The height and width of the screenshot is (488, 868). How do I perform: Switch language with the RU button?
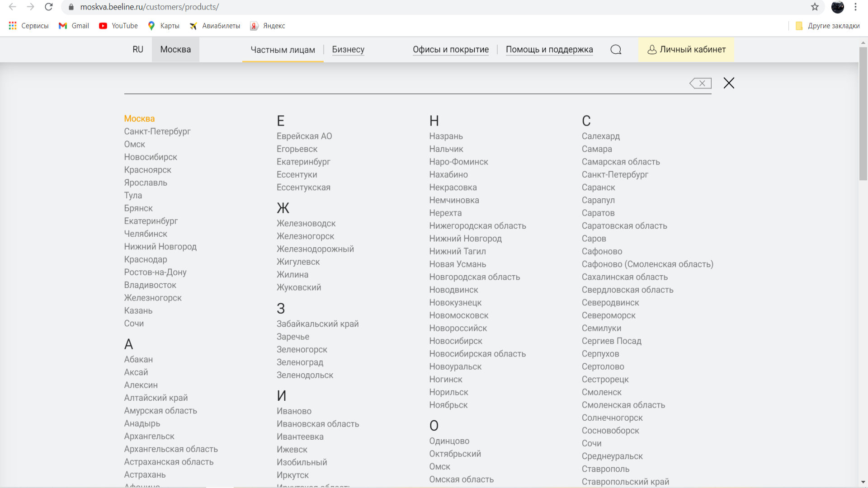click(138, 50)
